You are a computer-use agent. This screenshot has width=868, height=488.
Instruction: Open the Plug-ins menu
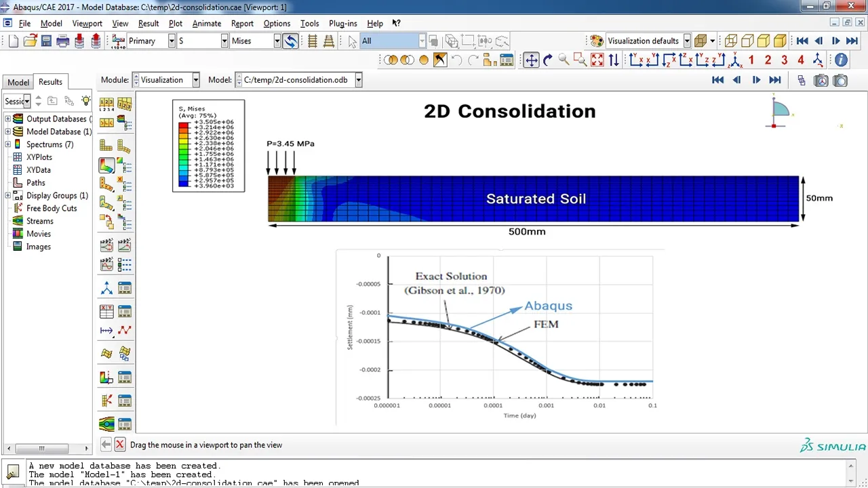click(343, 23)
